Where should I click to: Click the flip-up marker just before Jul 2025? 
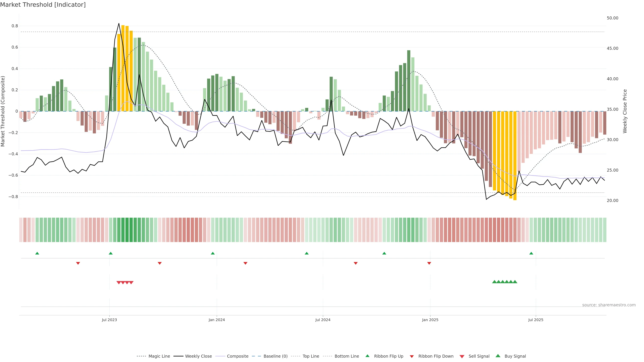point(531,253)
